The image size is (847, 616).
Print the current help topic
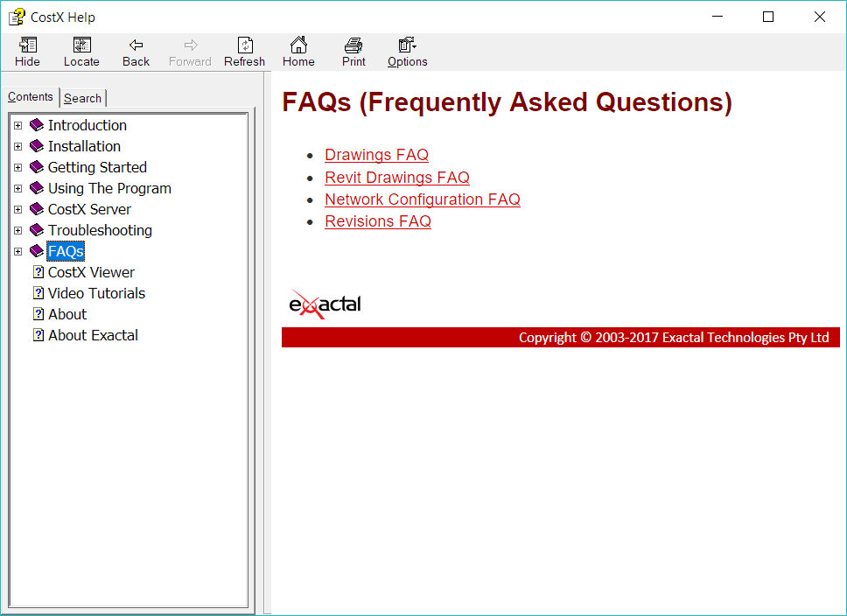(x=353, y=45)
